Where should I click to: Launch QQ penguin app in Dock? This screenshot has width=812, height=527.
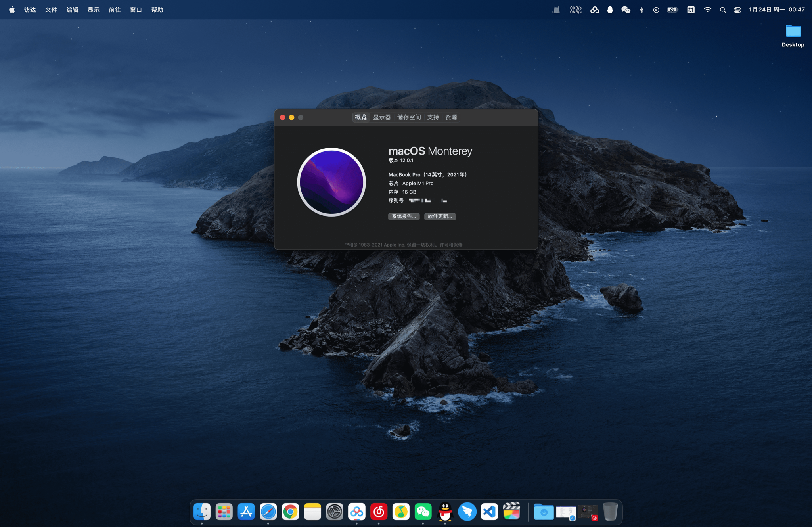[445, 512]
